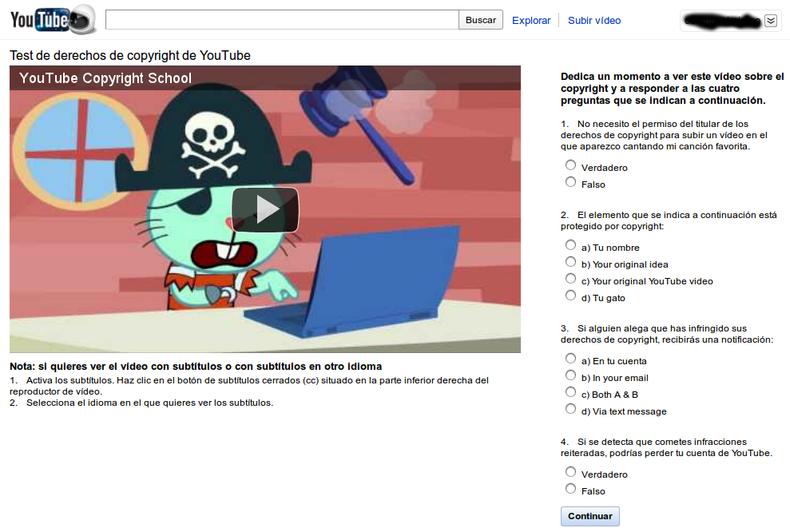The width and height of the screenshot is (790, 532).
Task: Open the Explorar link
Action: tap(531, 21)
